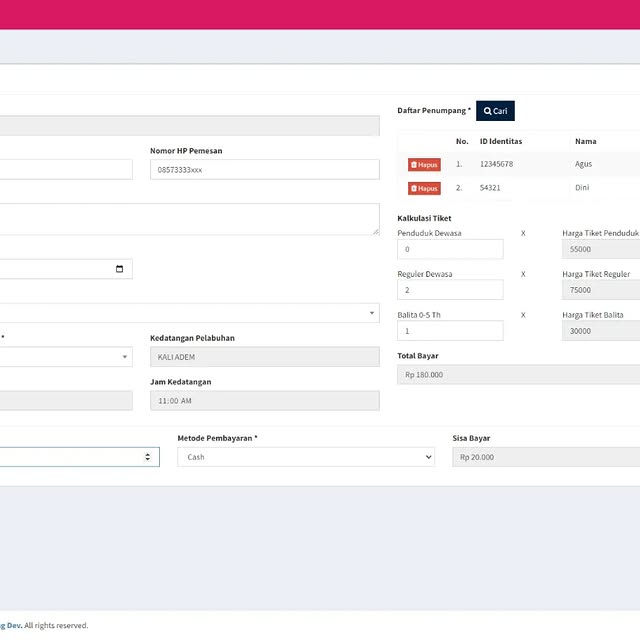Viewport: 640px width, 640px height.
Task: Click the Nomor HP Pemesan input field
Action: tap(264, 170)
